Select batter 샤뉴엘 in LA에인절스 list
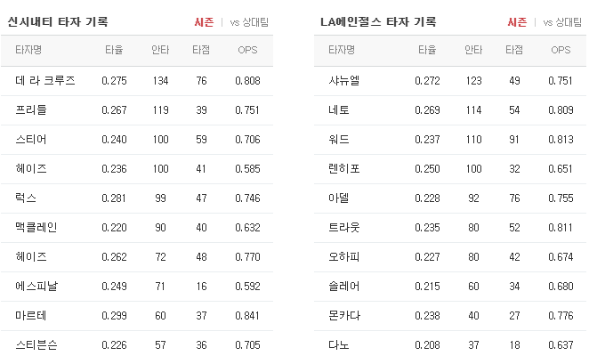Viewport: 589px width, 364px height. click(344, 81)
